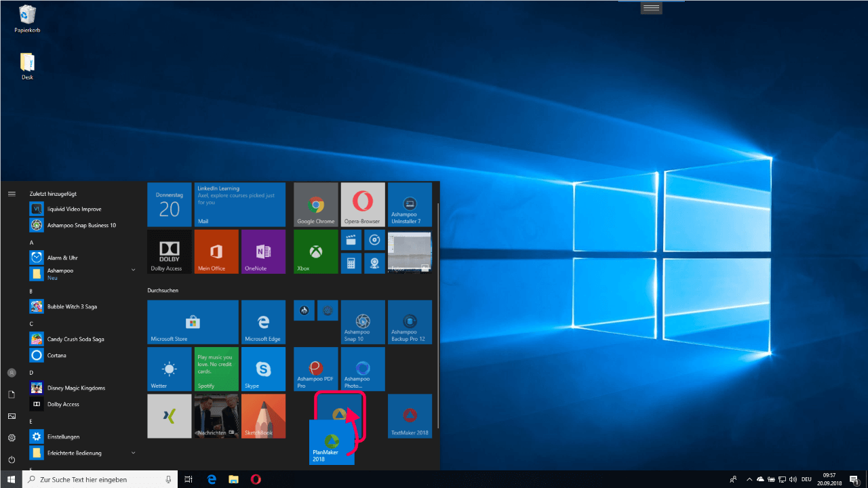Launch the SketchBook tile

pyautogui.click(x=263, y=415)
